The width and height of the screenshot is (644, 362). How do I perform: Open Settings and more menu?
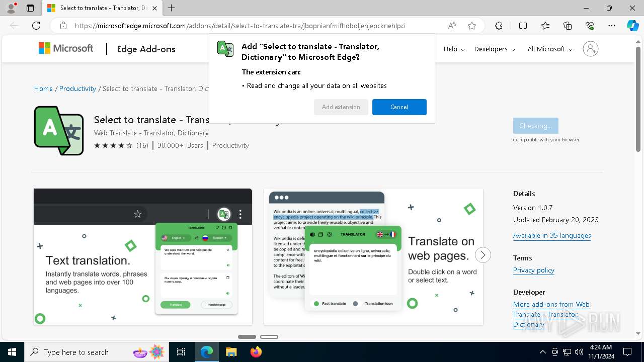(x=612, y=26)
